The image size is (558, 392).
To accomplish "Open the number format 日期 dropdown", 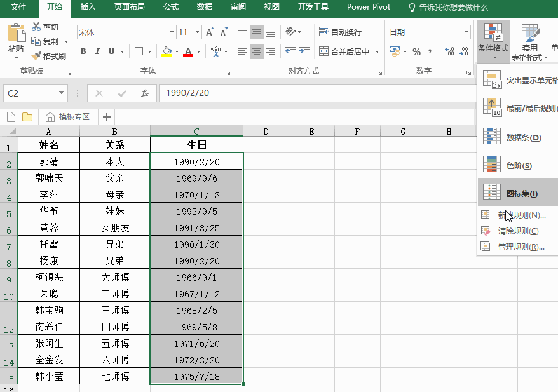I will (466, 32).
